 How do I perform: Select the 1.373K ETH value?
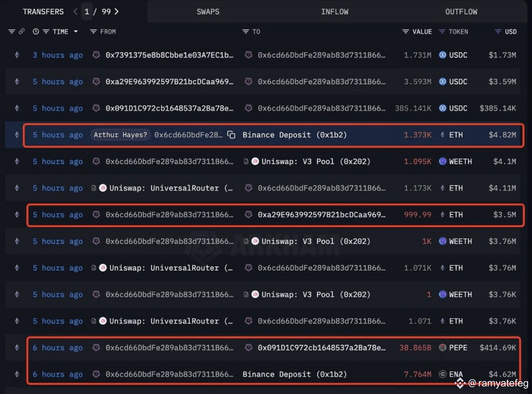[418, 135]
